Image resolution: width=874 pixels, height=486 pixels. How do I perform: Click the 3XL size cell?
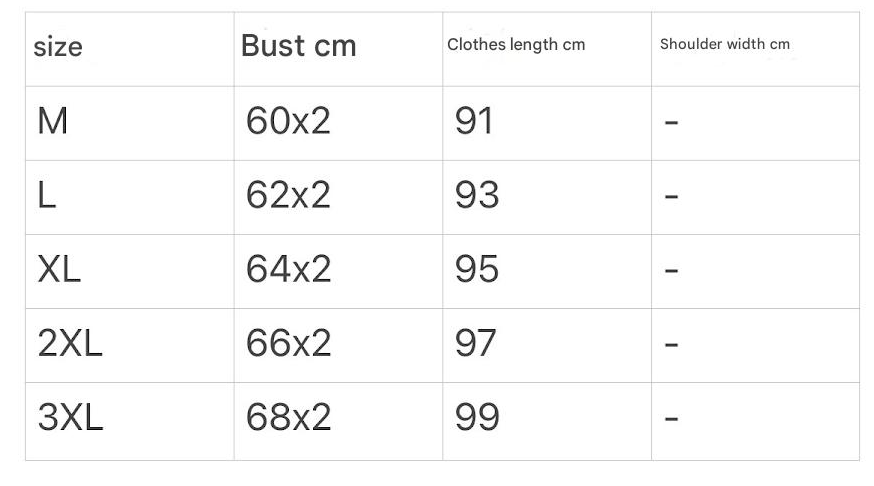pos(70,417)
